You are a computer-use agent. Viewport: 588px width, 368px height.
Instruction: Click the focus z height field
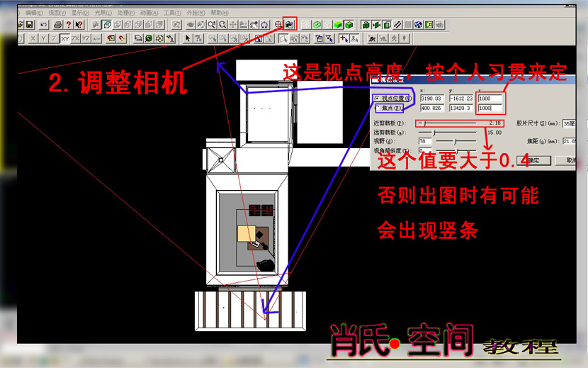click(x=490, y=108)
